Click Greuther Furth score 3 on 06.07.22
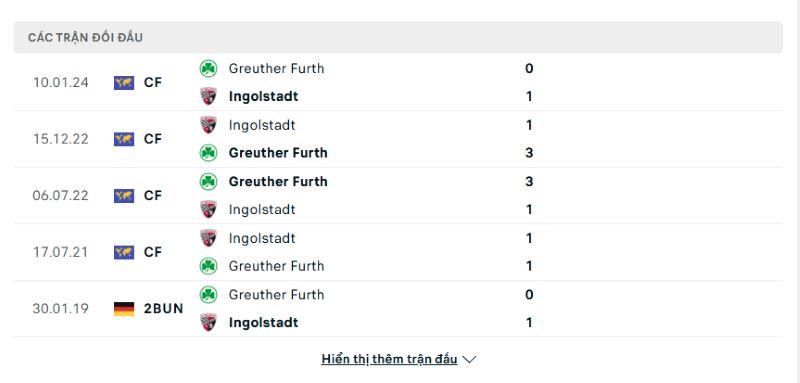Image resolution: width=800 pixels, height=383 pixels. [529, 182]
